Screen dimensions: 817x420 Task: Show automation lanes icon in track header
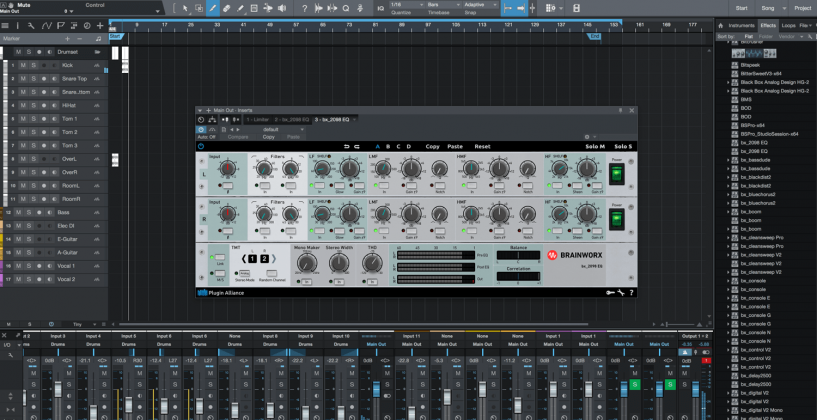tap(46, 26)
